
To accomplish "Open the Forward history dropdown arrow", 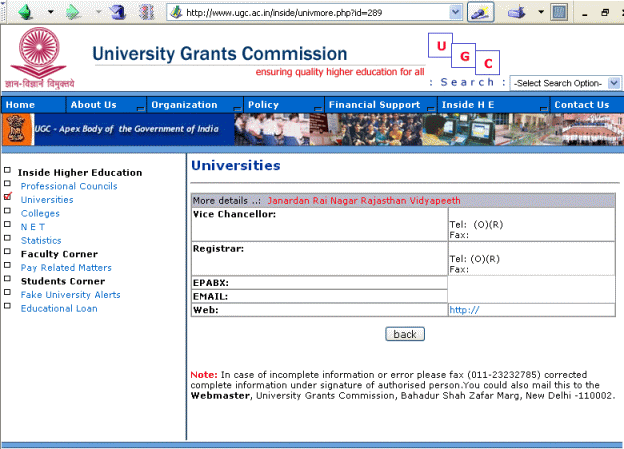I will pos(98,12).
